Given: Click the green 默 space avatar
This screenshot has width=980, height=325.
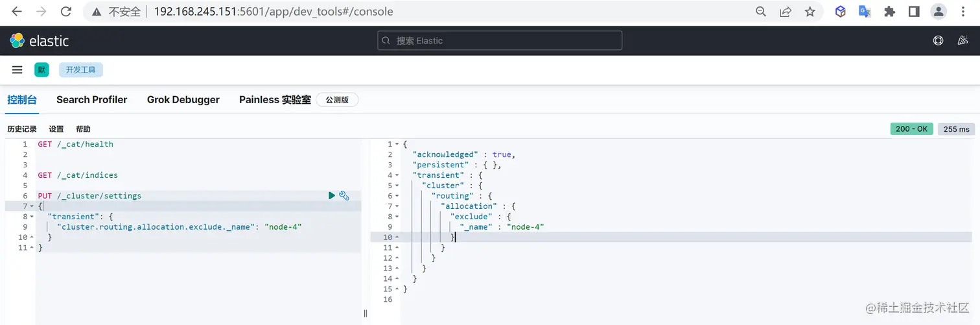Looking at the screenshot, I should point(41,70).
